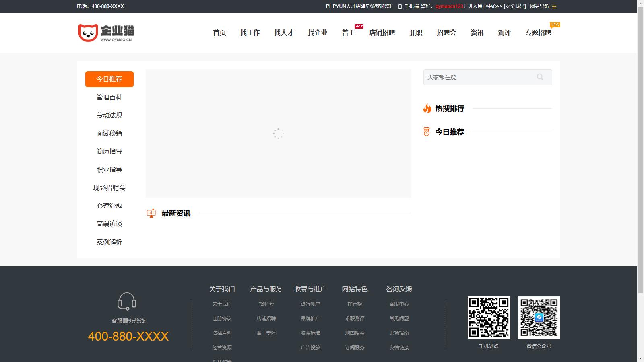Focus the 大家都在搜 search field
Screen dimensions: 644x362
click(x=479, y=77)
